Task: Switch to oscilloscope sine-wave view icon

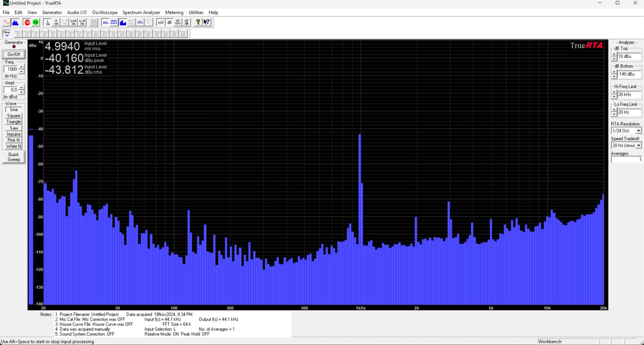Action: coord(6,22)
